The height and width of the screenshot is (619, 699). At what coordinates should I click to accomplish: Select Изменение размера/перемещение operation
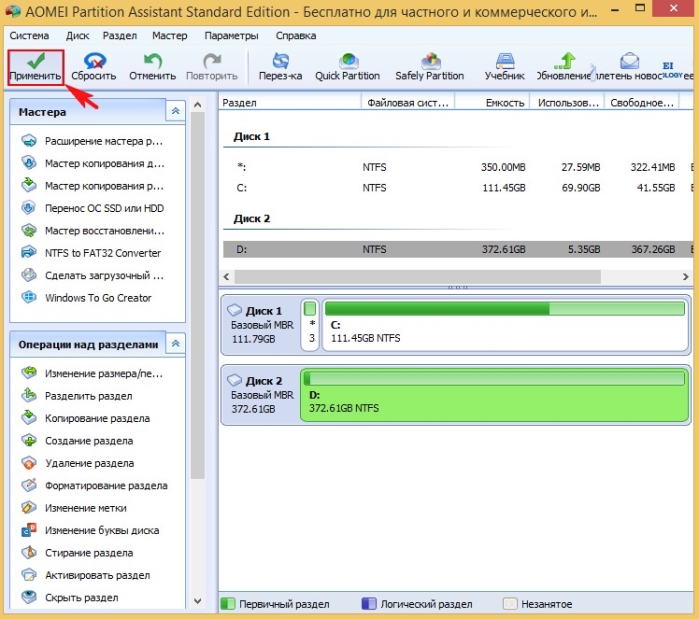(x=92, y=373)
